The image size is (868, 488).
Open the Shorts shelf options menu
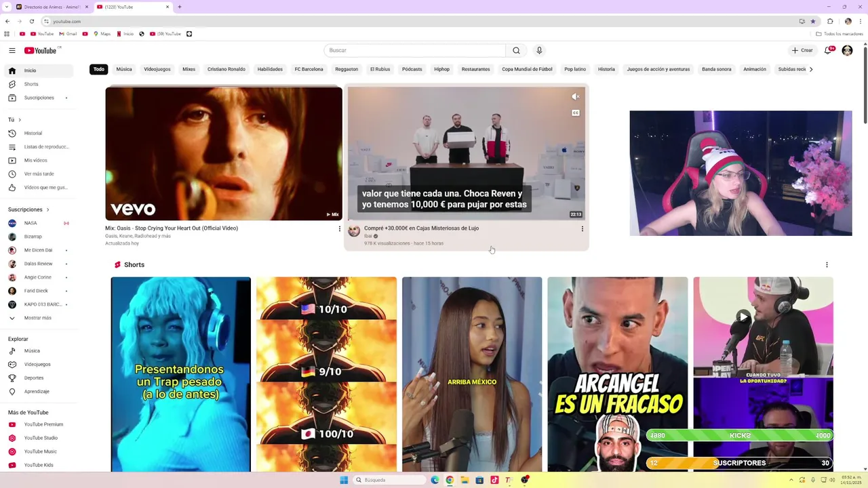[827, 265]
